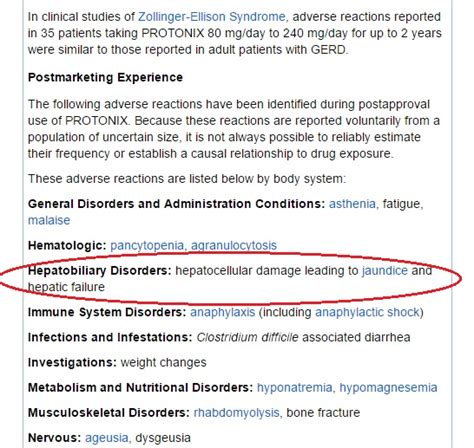This screenshot has height=448, width=474.
Task: Open the Zollinger-Ellison Syndrome link
Action: click(212, 17)
